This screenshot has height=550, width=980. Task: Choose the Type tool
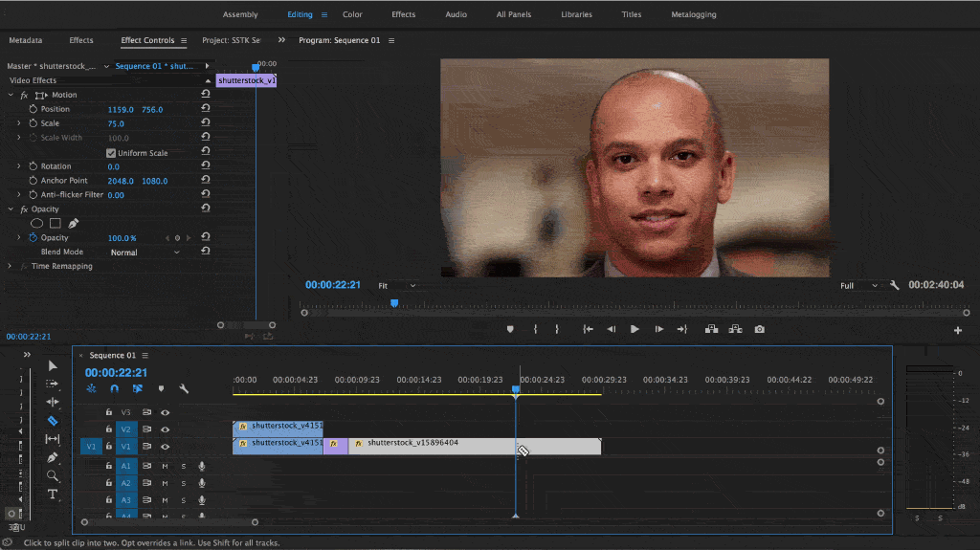tap(52, 494)
